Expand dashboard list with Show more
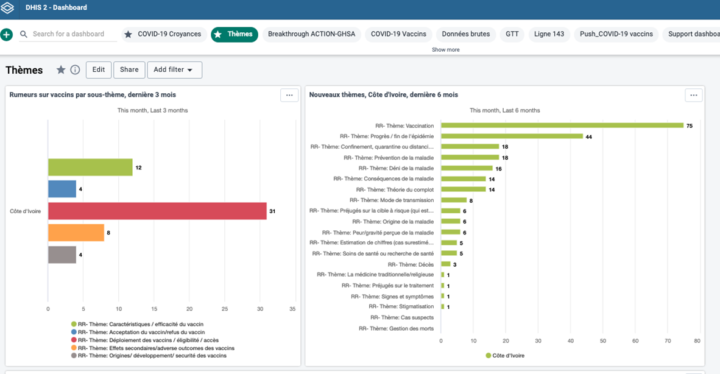Screen dimensions: 720x374 click(445, 50)
